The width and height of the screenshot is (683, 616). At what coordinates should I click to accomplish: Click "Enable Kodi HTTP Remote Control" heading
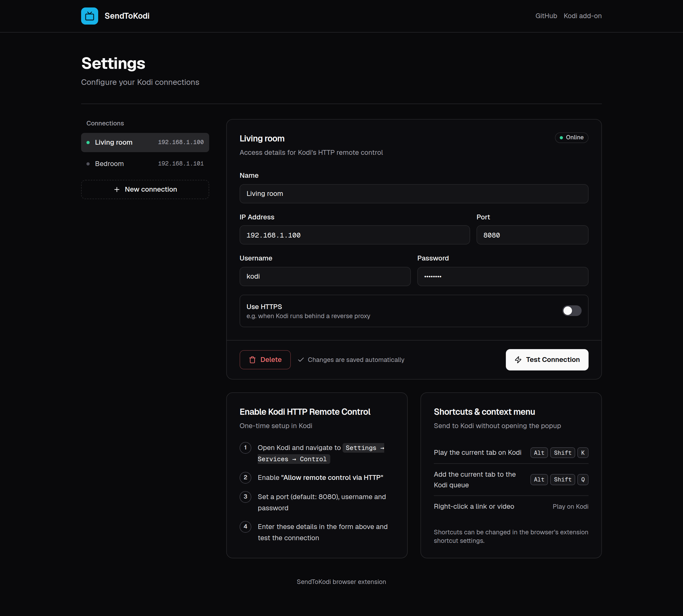coord(305,412)
